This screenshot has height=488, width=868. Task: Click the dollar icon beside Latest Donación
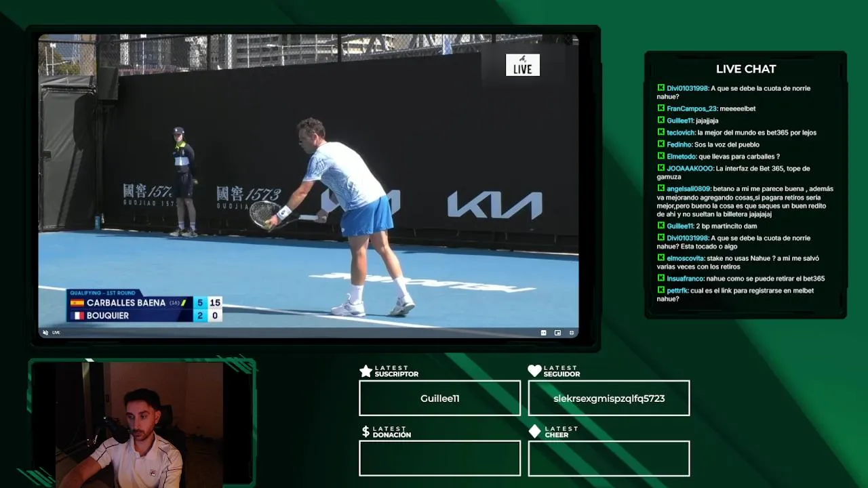point(366,432)
